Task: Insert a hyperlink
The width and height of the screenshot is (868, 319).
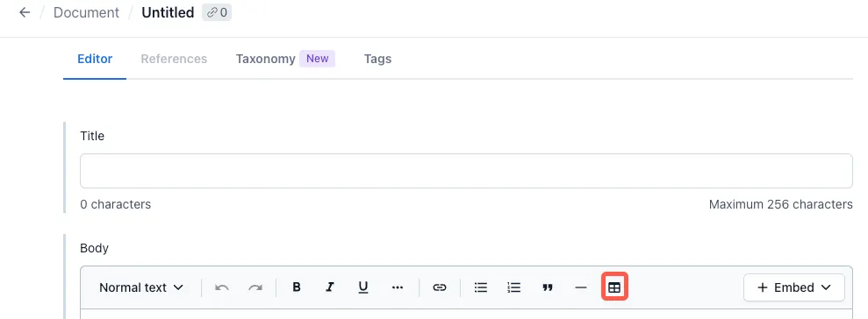Action: tap(440, 287)
